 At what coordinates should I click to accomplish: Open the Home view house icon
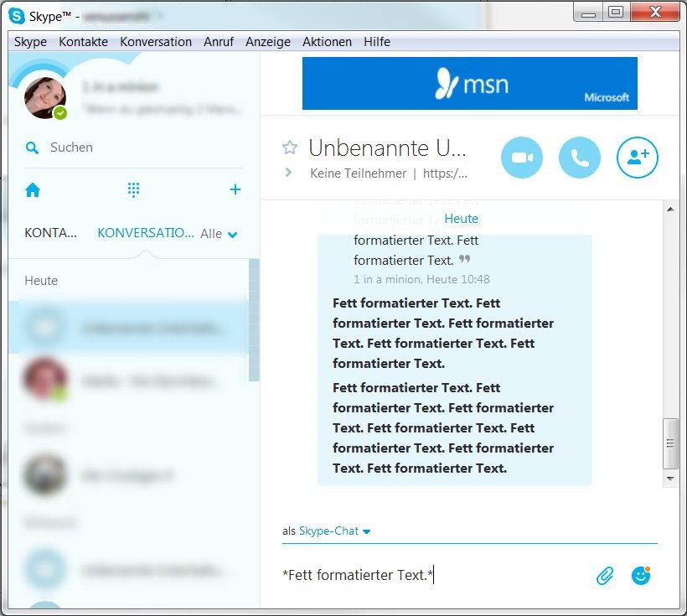33,190
